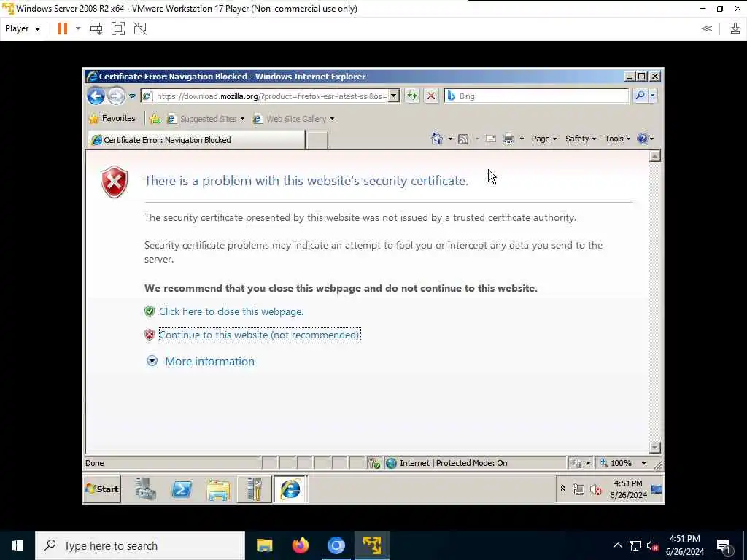This screenshot has width=747, height=560.
Task: Open the Favorites star button
Action: [112, 118]
